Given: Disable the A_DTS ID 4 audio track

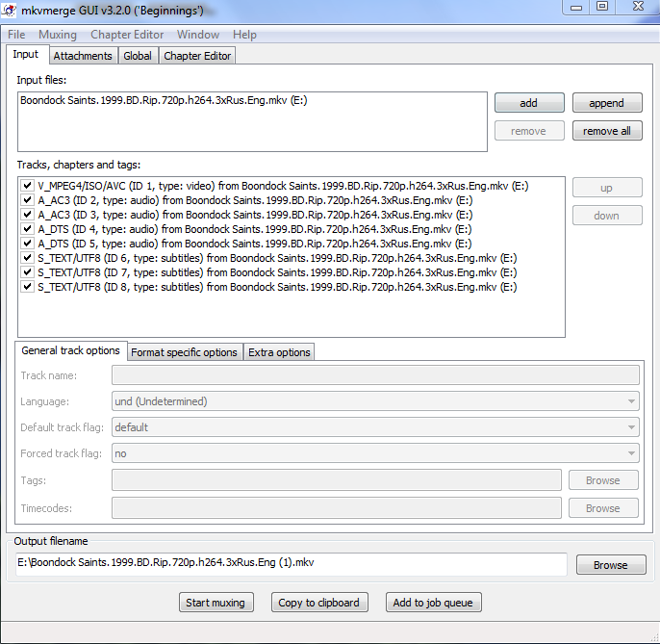Looking at the screenshot, I should coord(27,229).
